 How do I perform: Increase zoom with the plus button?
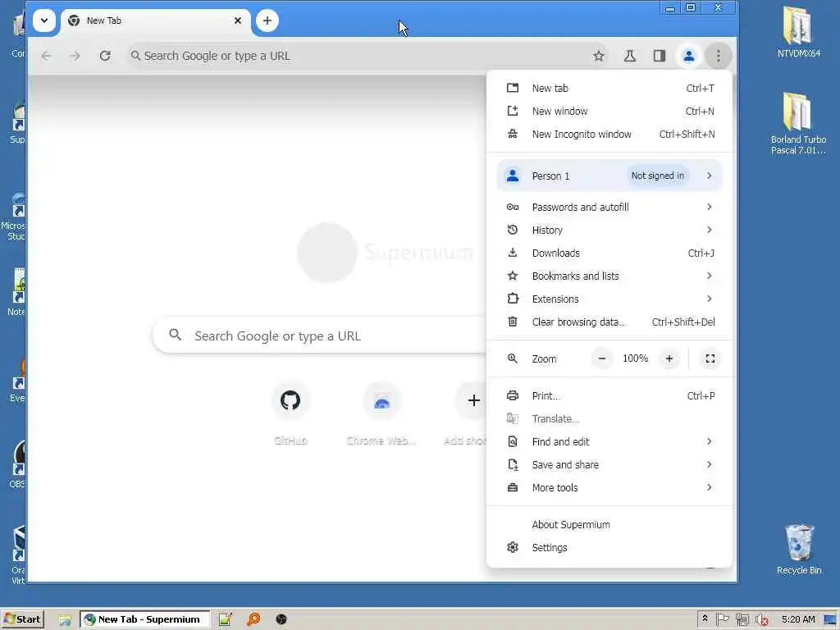[669, 358]
